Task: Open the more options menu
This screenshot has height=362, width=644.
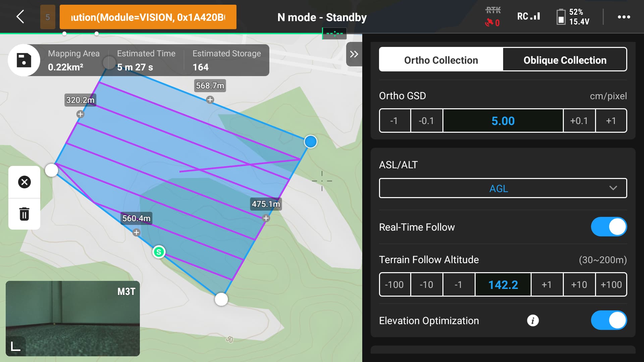Action: point(624,17)
